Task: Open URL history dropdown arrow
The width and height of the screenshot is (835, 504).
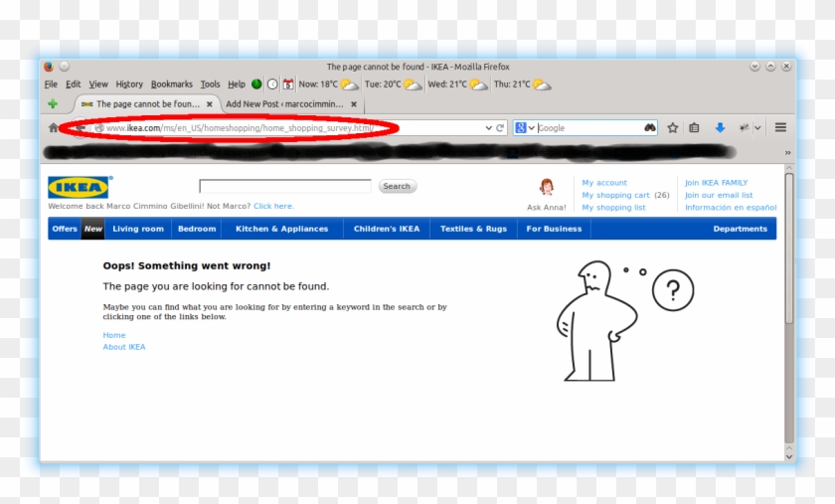Action: [x=488, y=128]
